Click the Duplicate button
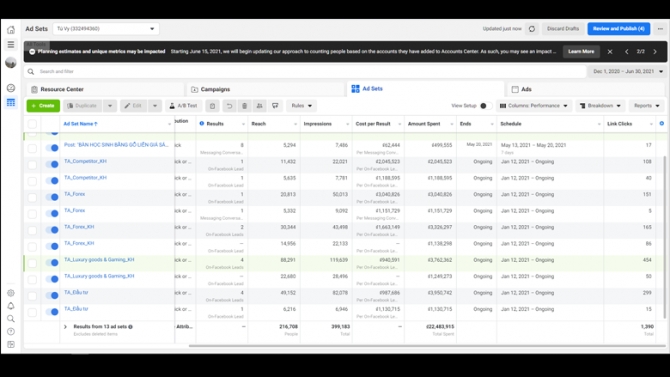 (82, 106)
